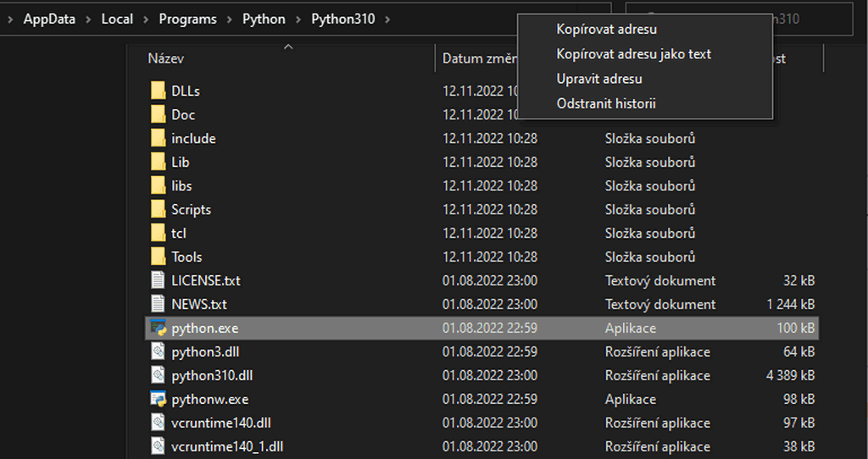This screenshot has width=868, height=459.
Task: Click the libs folder icon
Action: (x=159, y=185)
